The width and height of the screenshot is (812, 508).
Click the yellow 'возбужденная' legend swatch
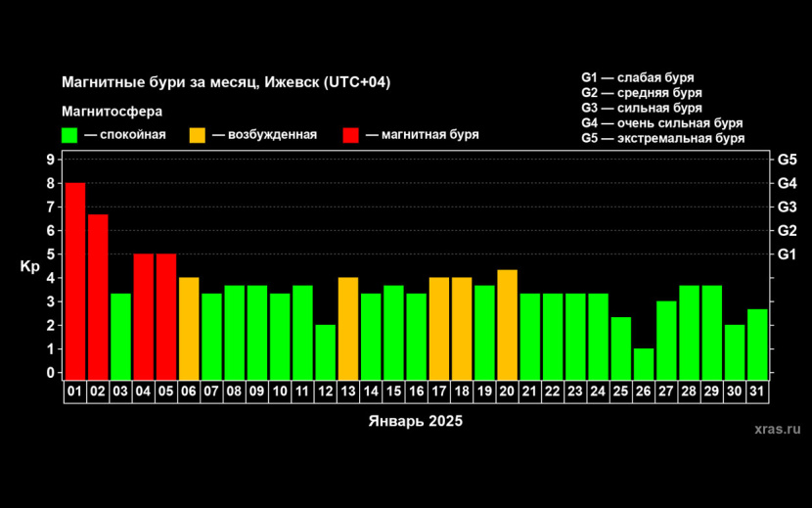(x=199, y=135)
